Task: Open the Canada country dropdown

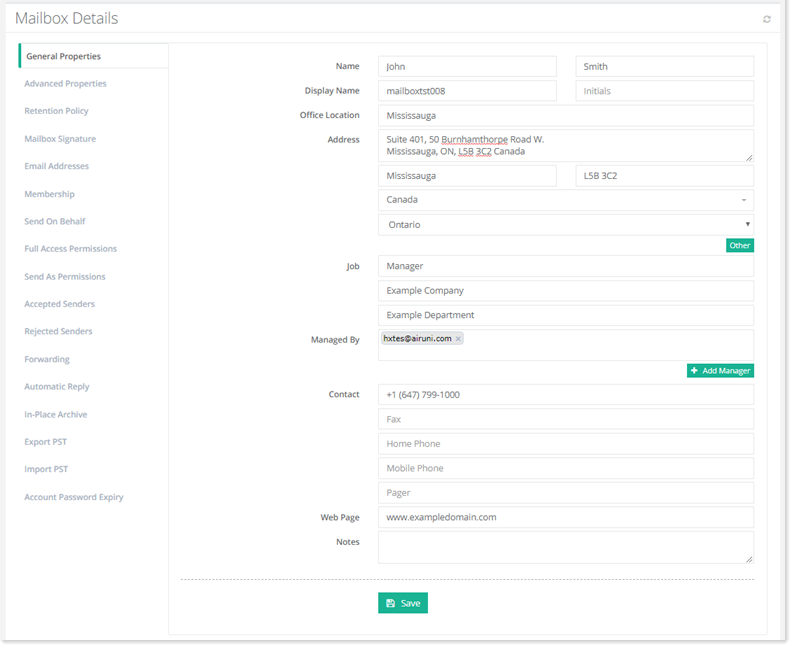Action: click(565, 200)
